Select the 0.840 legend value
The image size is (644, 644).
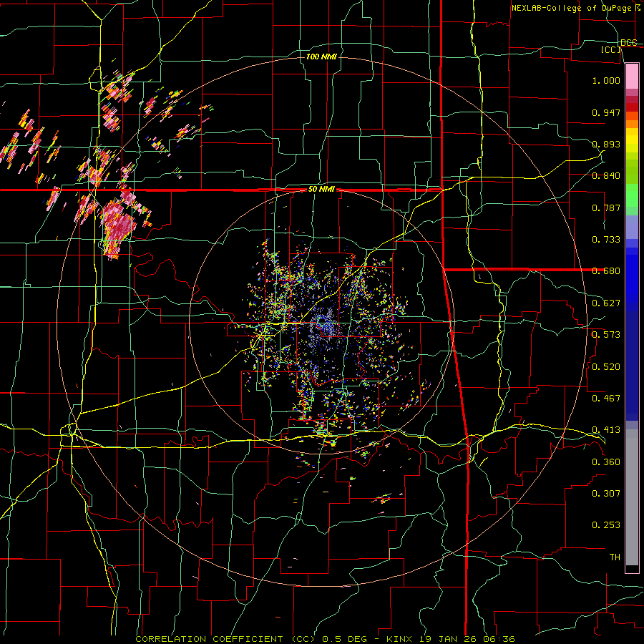click(606, 176)
